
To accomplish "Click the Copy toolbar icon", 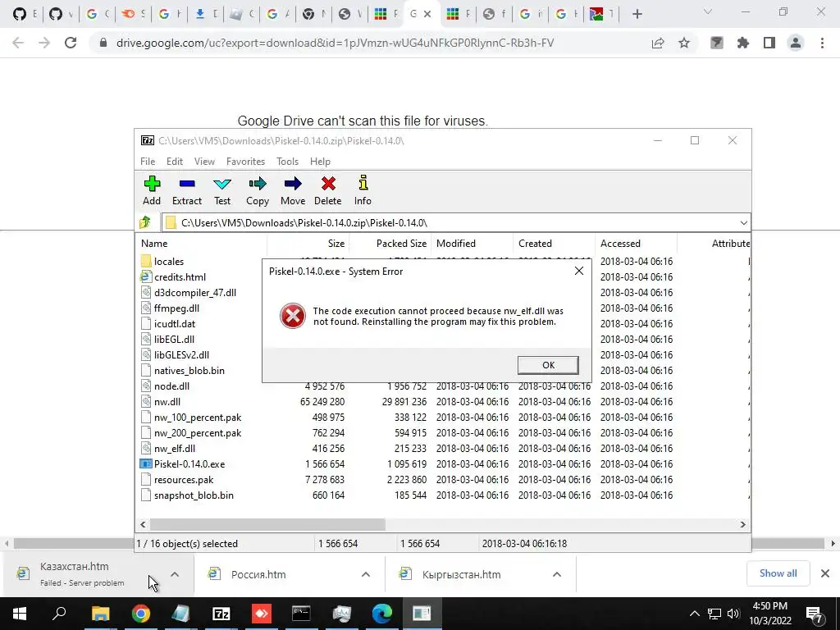I will pos(257,190).
